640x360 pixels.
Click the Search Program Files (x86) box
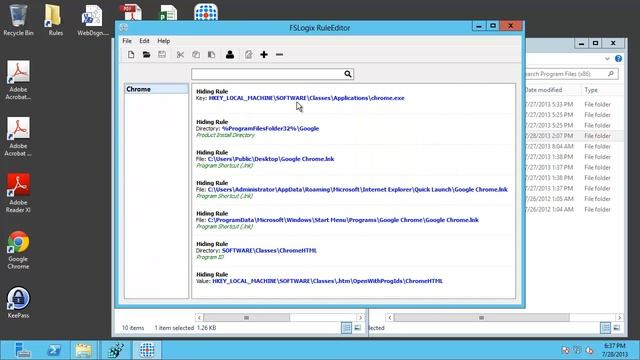[x=570, y=74]
